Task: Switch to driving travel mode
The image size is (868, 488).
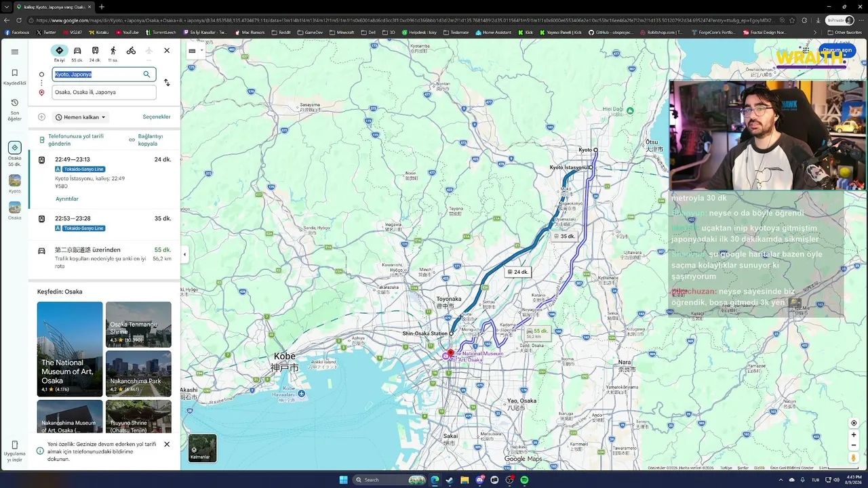Action: tap(77, 51)
